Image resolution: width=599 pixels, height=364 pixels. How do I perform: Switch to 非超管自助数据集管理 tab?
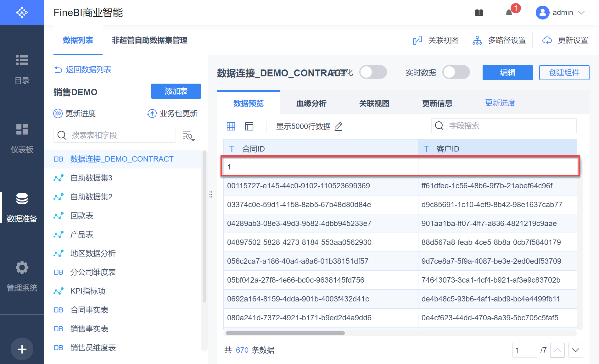click(x=150, y=40)
